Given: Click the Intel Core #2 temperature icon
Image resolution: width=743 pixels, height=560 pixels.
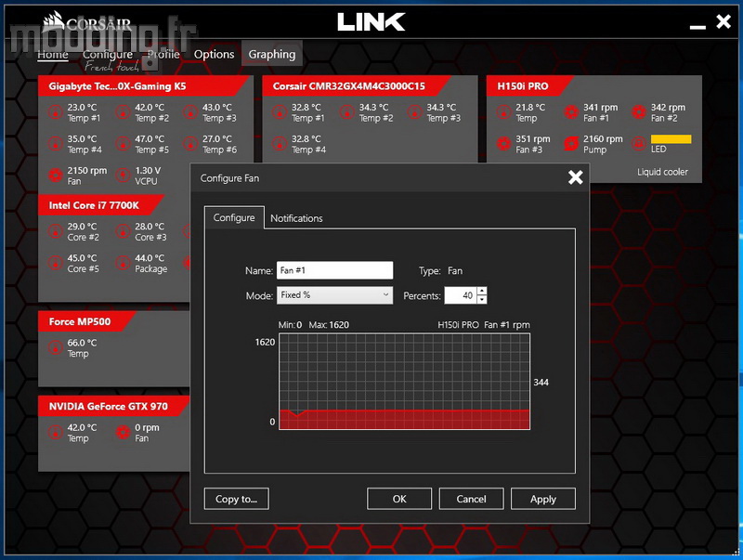Looking at the screenshot, I should tap(56, 231).
